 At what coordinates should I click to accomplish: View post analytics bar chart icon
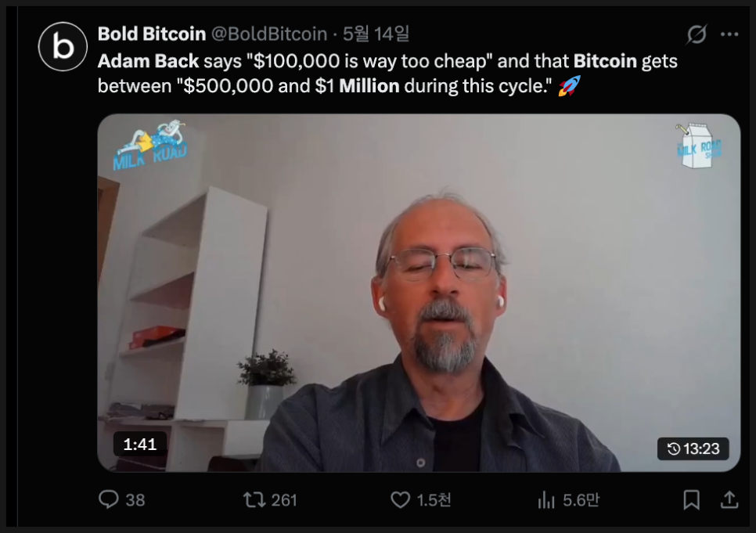click(546, 499)
